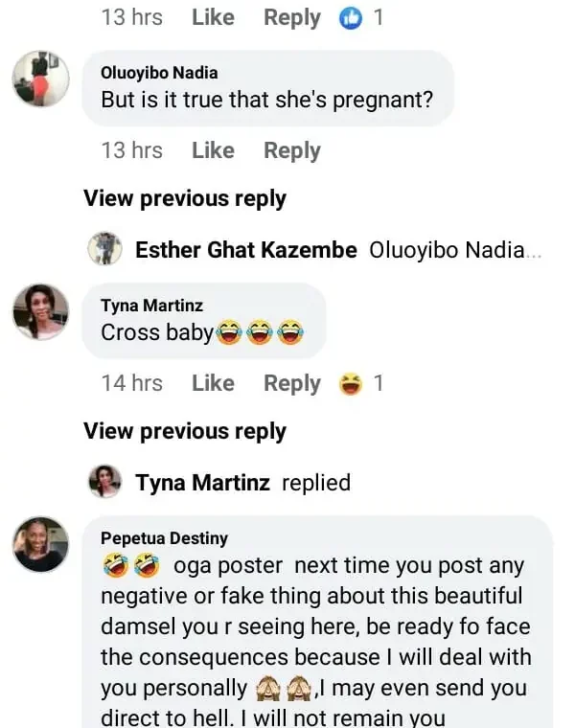Open Oluoyibo Nadia's profile picture
Screen dimensions: 575x728
[x=41, y=80]
